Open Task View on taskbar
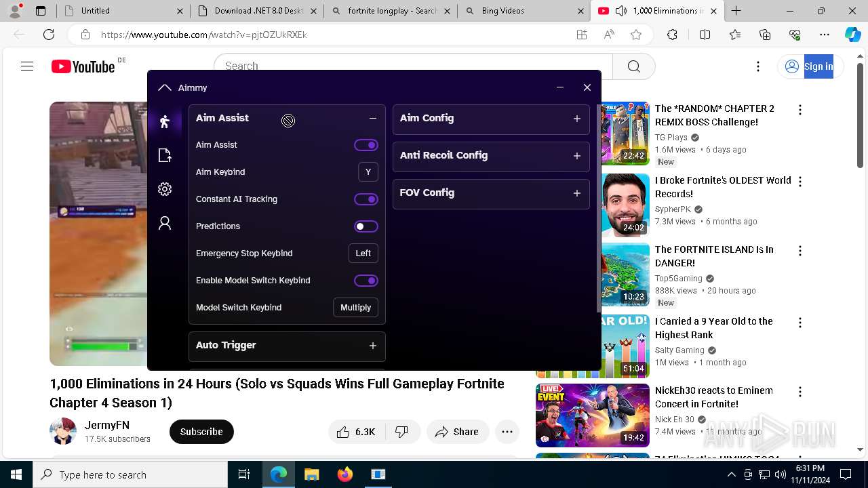This screenshot has width=868, height=488. pyautogui.click(x=244, y=474)
